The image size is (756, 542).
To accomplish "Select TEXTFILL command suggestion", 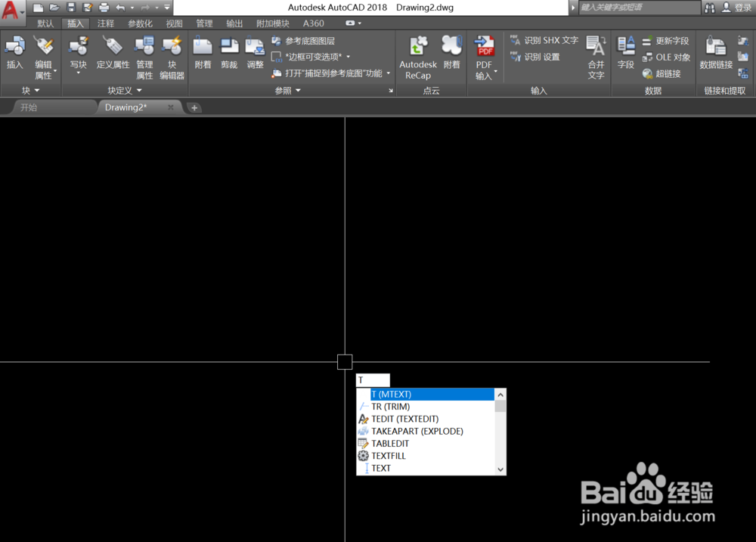I will (426, 456).
